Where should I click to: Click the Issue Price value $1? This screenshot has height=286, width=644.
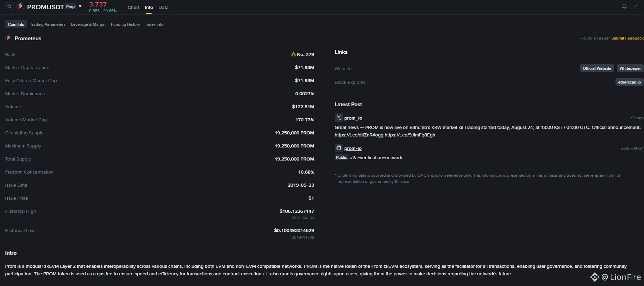tap(311, 198)
